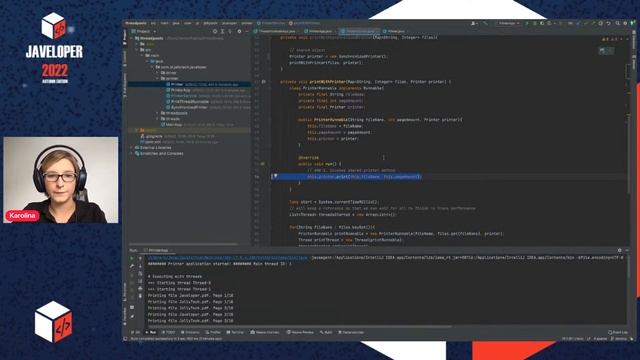Click the Search Everywhere magnifier icon
The width and height of the screenshot is (640, 360).
coord(618,24)
